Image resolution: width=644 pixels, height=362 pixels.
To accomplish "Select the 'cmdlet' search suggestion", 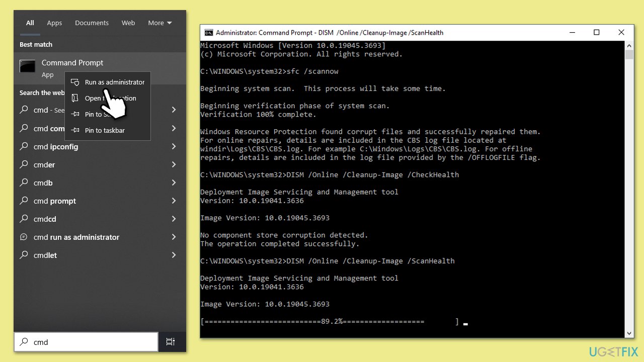I will pyautogui.click(x=100, y=255).
